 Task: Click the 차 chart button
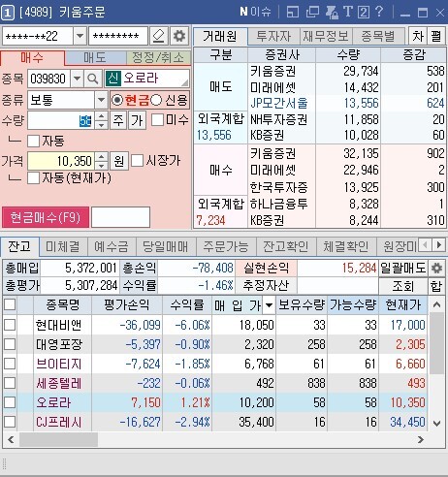[x=418, y=36]
